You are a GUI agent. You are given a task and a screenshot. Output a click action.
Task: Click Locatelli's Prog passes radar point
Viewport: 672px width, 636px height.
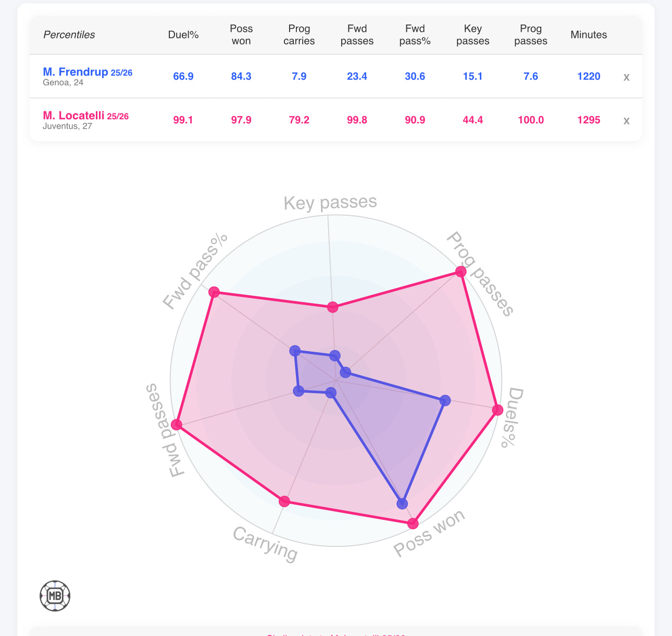461,271
